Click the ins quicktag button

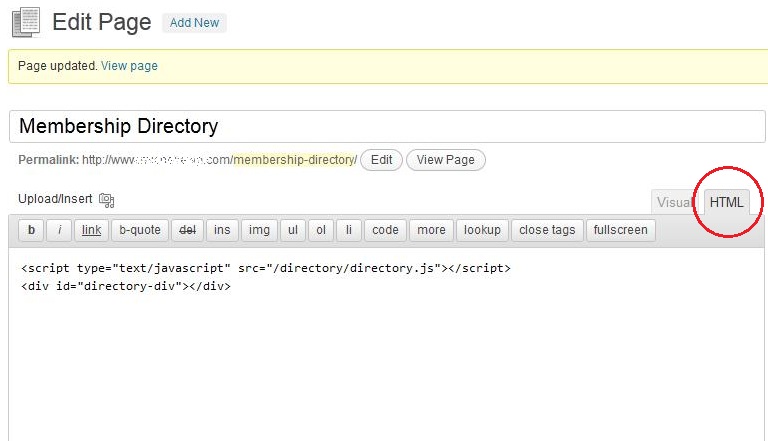coord(222,230)
